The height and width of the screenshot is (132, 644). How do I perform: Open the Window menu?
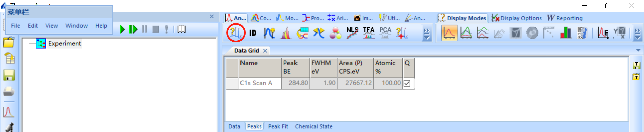[x=76, y=26]
